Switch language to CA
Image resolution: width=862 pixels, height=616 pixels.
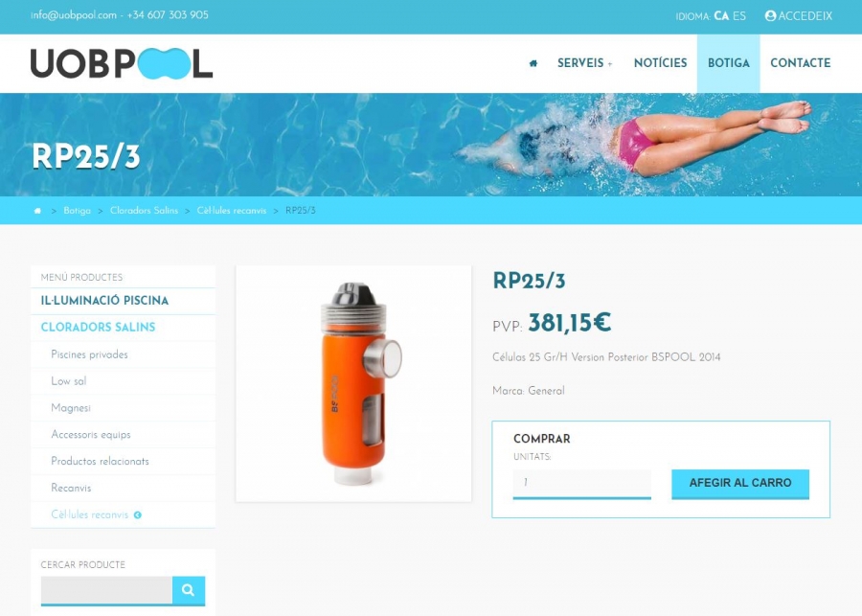click(721, 16)
